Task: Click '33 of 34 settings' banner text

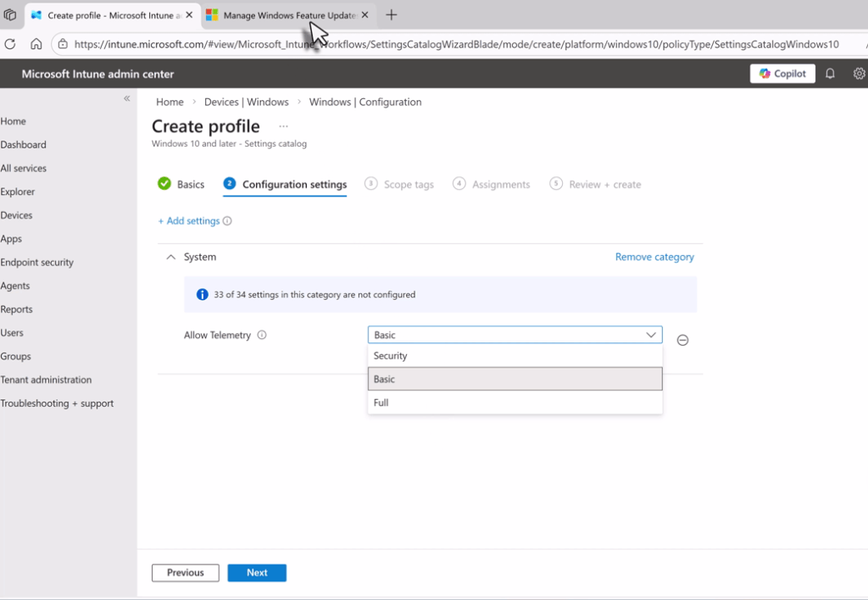Action: (314, 294)
